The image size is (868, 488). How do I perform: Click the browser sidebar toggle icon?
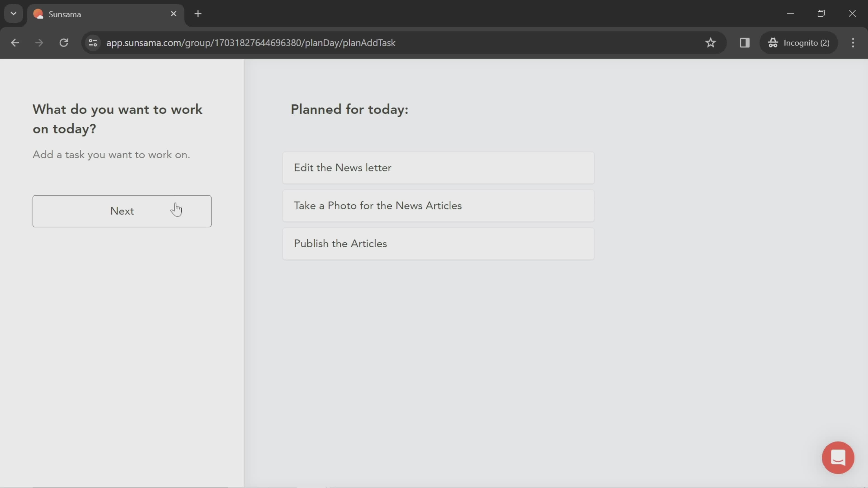745,42
